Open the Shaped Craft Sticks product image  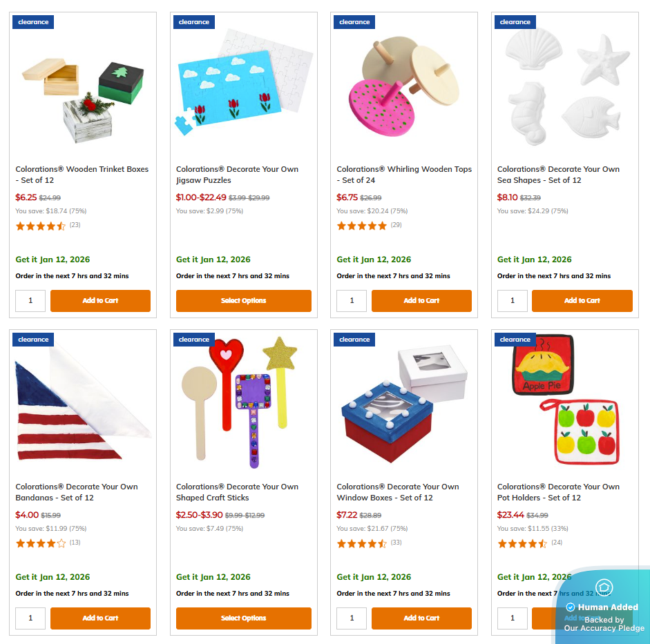(240, 402)
